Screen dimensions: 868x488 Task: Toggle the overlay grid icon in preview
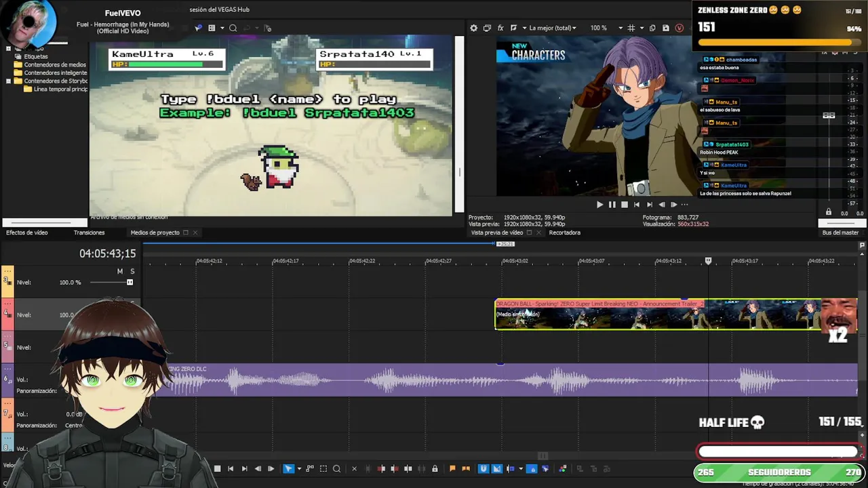631,28
